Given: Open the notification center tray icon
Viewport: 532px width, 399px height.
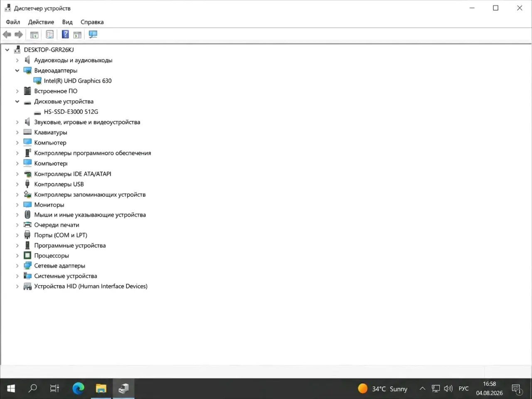Looking at the screenshot, I should click(517, 389).
